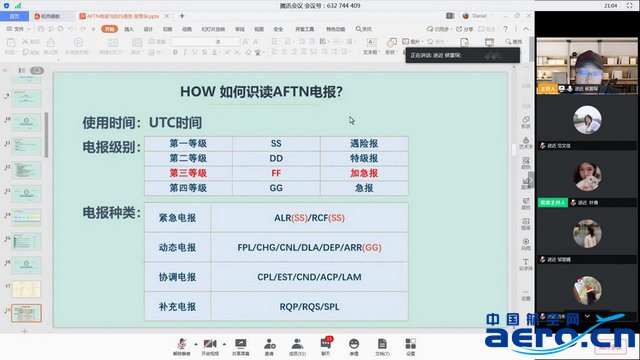
Task: Click the font name input box
Action: 192,42
